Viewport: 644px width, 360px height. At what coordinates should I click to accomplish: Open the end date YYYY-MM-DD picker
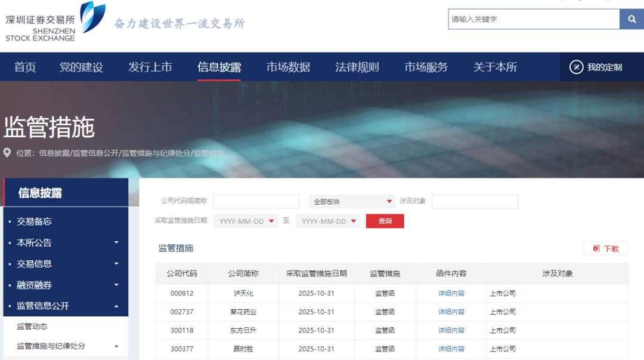pos(328,221)
